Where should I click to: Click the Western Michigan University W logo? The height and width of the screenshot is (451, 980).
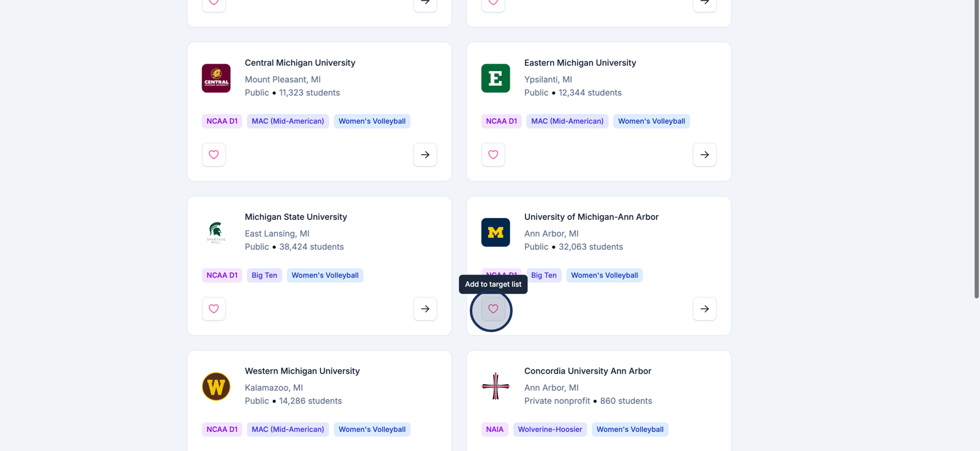pos(216,387)
